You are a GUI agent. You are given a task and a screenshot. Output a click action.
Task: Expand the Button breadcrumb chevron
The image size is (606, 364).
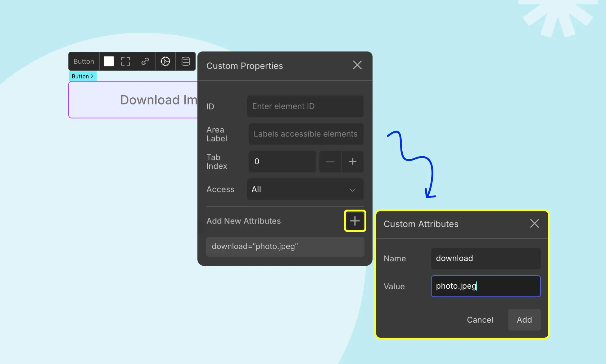point(92,76)
